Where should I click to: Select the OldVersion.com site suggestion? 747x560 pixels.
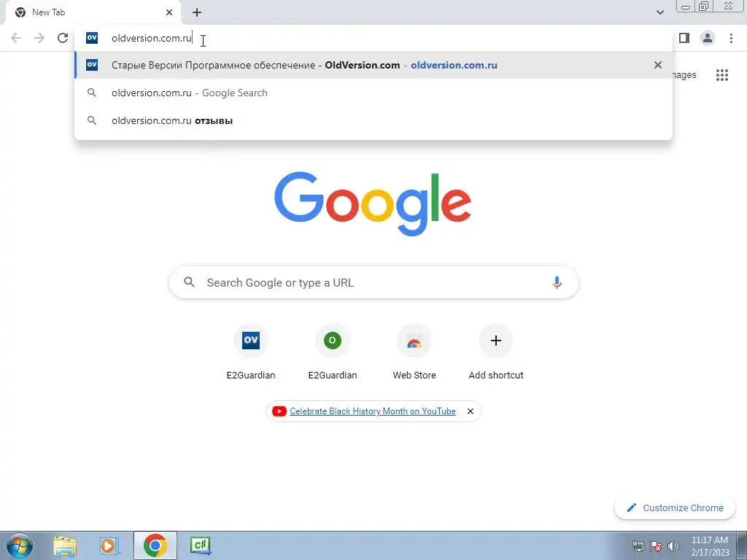click(x=373, y=65)
